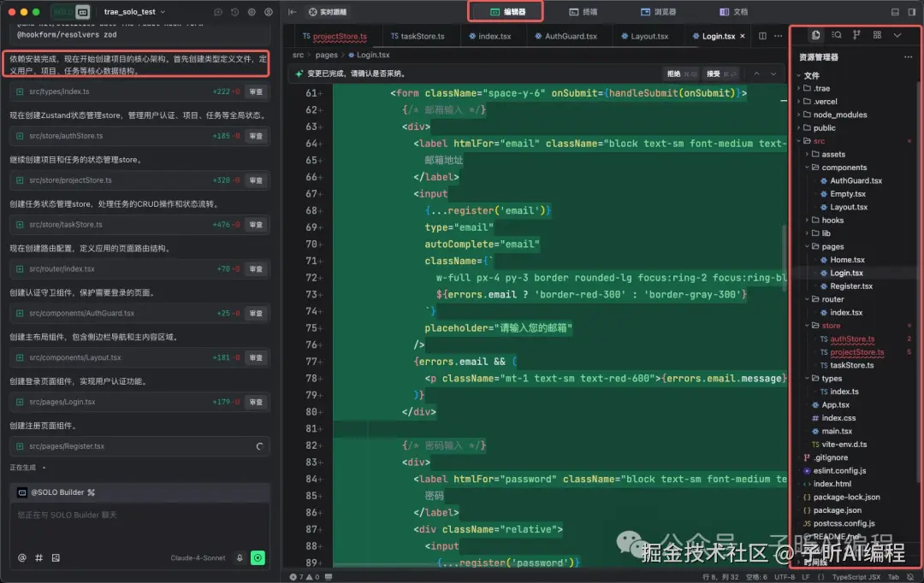Open src/router/index.tsx change entry
This screenshot has width=924, height=583.
(x=139, y=268)
